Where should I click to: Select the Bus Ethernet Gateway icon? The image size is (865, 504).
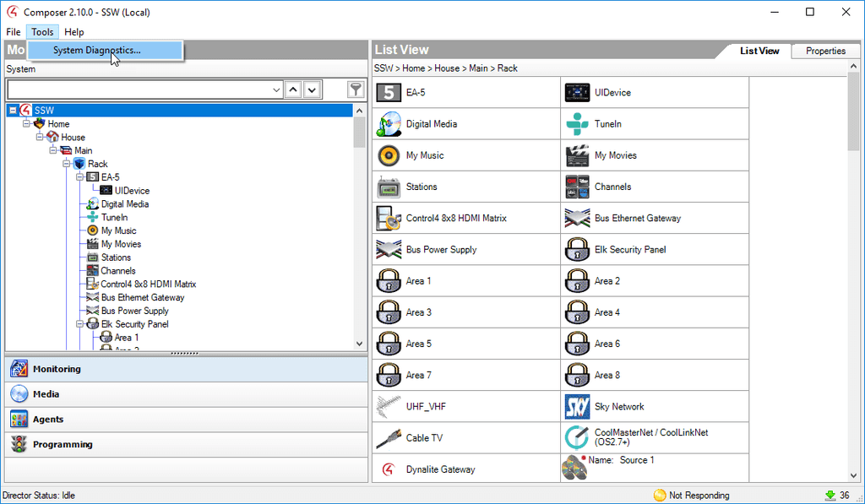coord(575,218)
